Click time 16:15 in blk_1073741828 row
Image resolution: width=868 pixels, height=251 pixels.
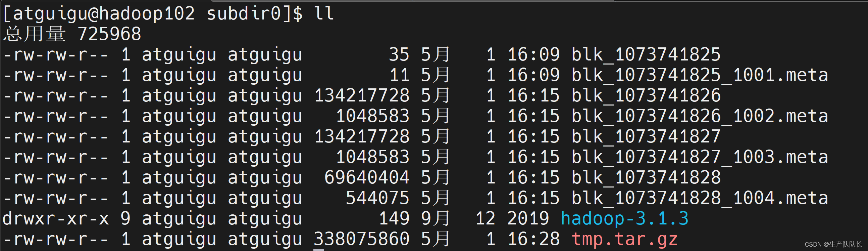tap(534, 177)
